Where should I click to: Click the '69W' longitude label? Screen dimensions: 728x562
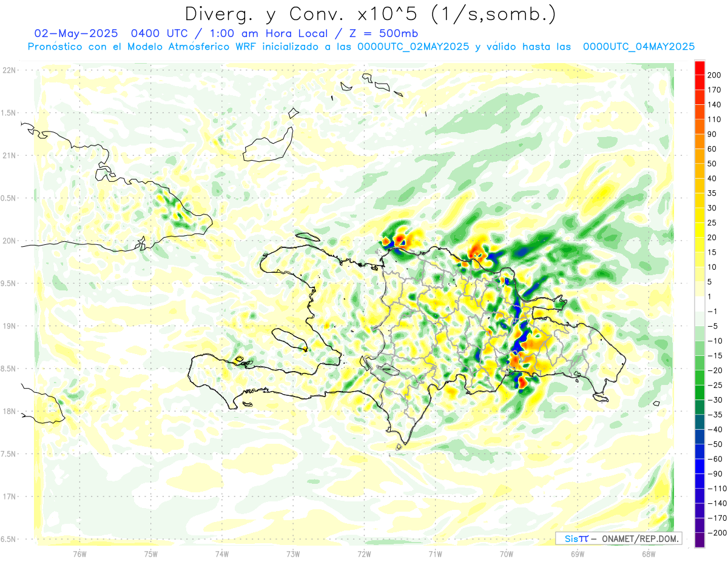coord(578,554)
